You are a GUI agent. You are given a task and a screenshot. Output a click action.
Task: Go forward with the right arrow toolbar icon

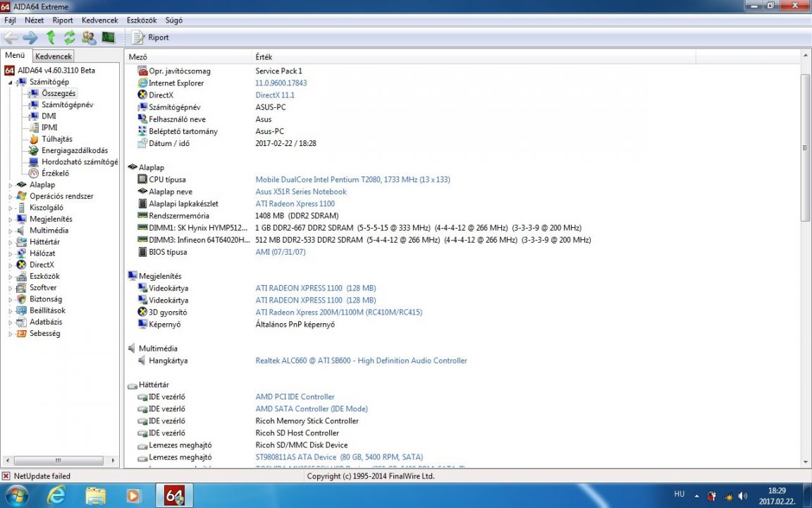pos(30,37)
